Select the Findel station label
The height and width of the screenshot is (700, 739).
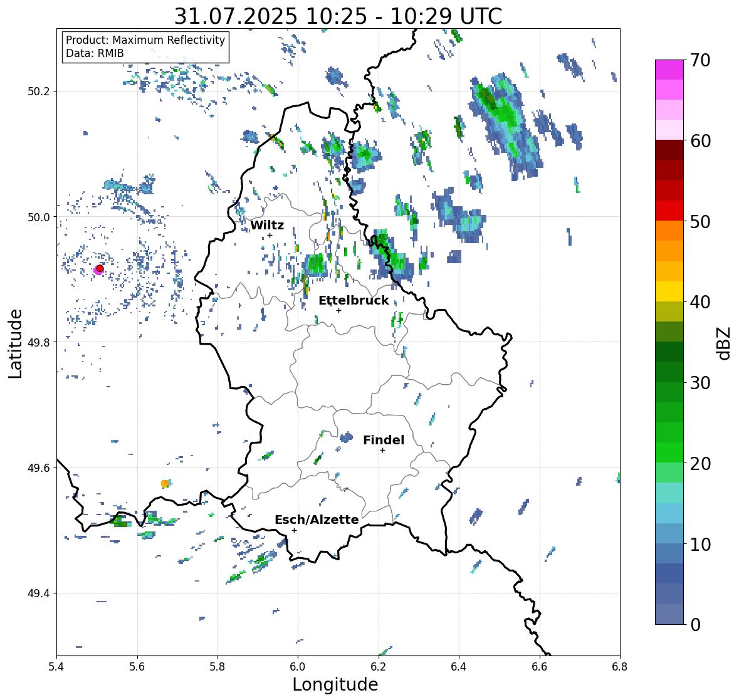coord(384,440)
